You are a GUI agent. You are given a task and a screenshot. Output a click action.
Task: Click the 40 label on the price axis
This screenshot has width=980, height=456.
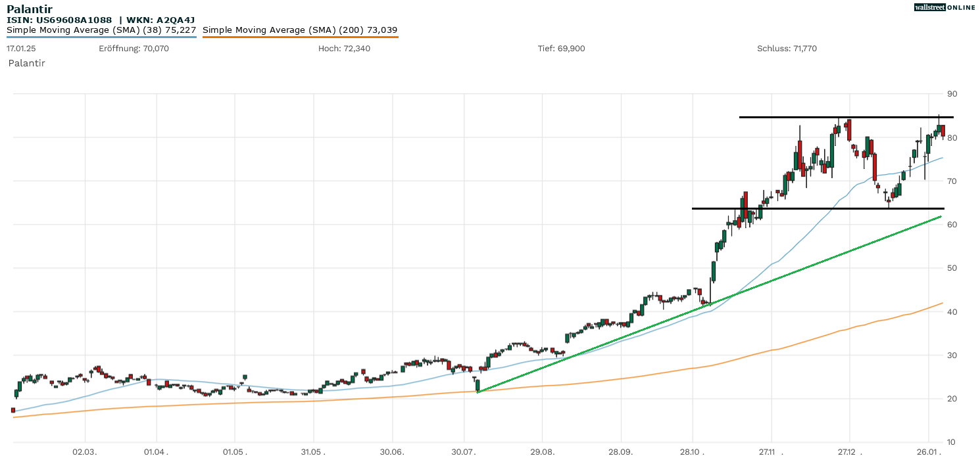pos(952,311)
